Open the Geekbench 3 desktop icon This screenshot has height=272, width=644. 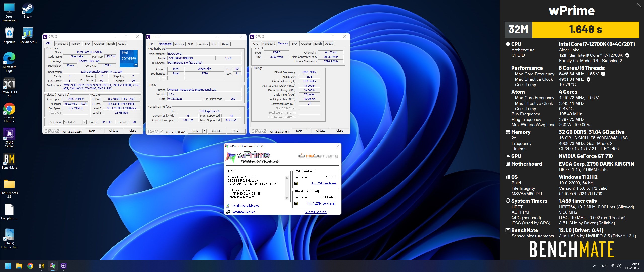[28, 35]
